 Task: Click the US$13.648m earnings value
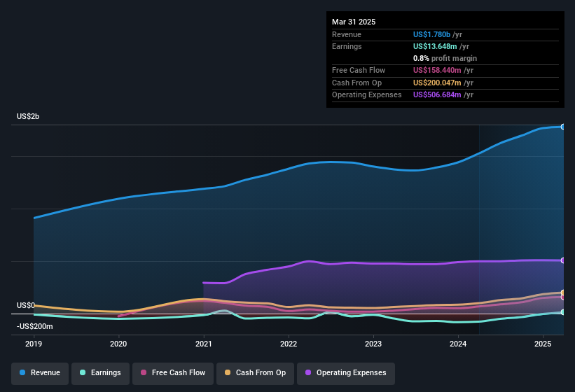click(x=435, y=46)
